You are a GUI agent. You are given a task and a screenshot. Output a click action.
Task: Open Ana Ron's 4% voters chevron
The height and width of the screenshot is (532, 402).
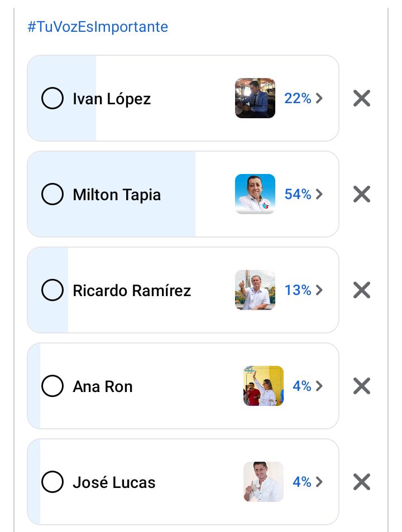click(x=319, y=386)
